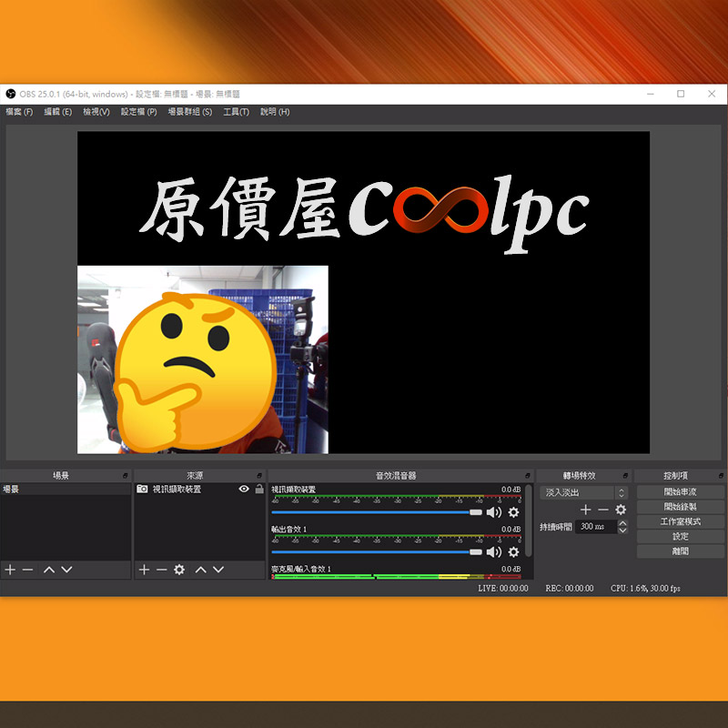The width and height of the screenshot is (728, 728).
Task: Exit OBS with the 離開 button
Action: point(681,551)
